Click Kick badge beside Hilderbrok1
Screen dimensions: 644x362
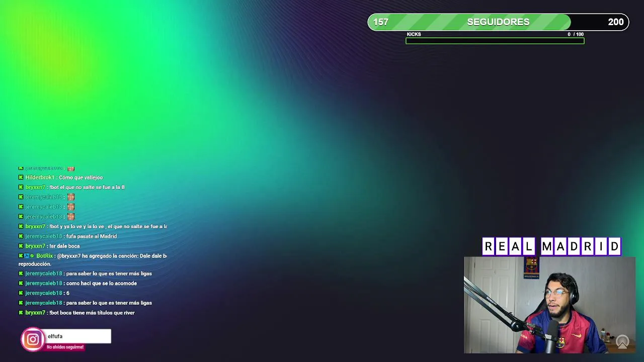click(21, 177)
